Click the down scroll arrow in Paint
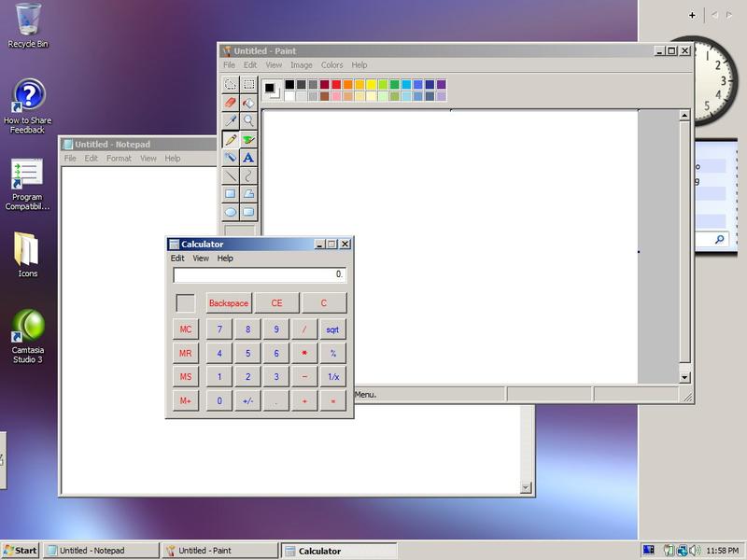The width and height of the screenshot is (747, 560). click(684, 378)
